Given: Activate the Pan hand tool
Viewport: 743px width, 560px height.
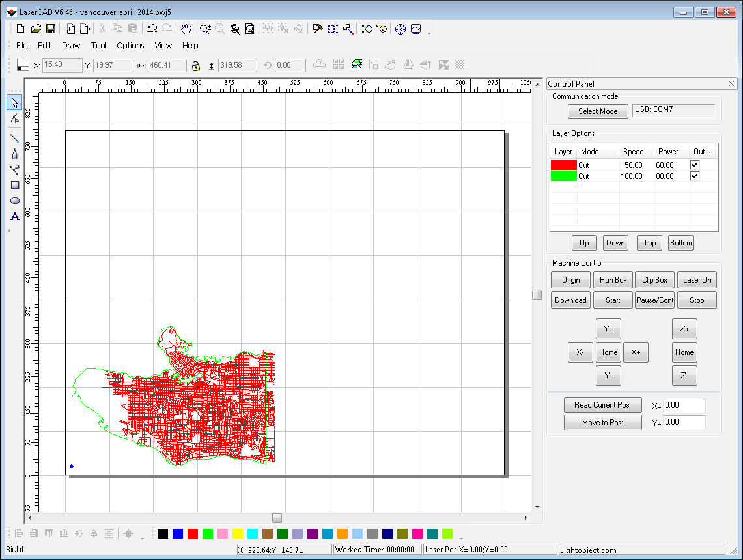Looking at the screenshot, I should coord(186,29).
